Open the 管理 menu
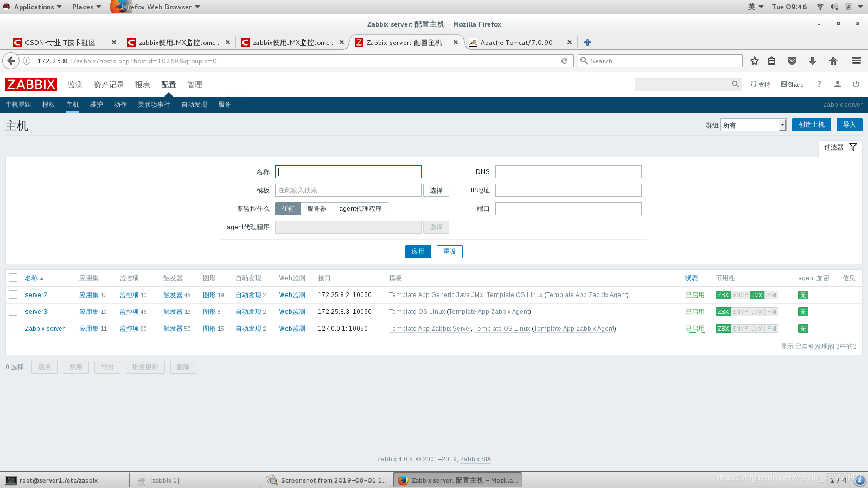Screen dimensions: 868x488 click(195, 85)
